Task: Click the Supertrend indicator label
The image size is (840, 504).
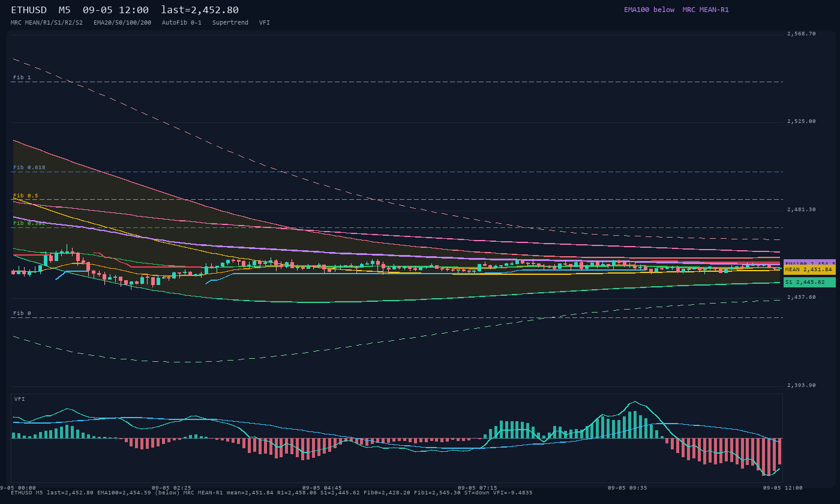Action: click(230, 22)
